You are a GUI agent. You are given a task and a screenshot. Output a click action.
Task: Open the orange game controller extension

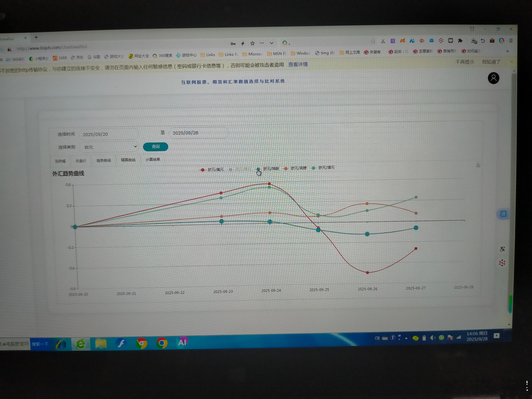pyautogui.click(x=402, y=41)
